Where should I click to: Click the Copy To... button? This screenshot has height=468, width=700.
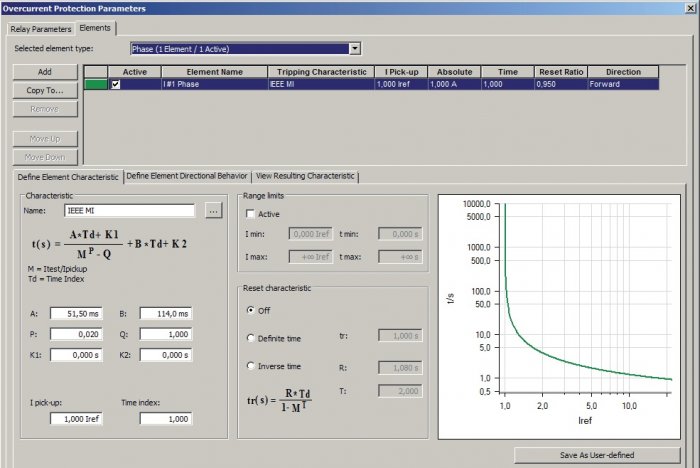coord(45,90)
